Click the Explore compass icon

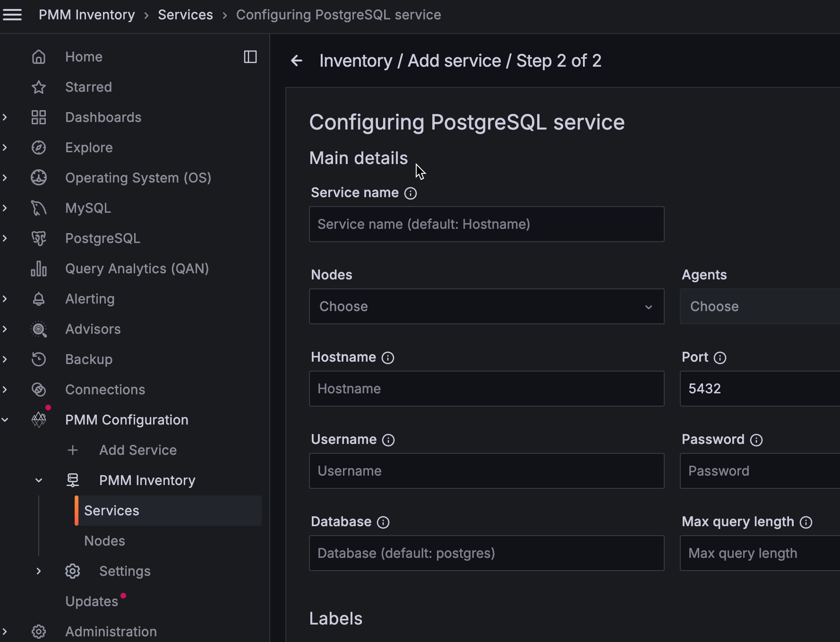39,147
